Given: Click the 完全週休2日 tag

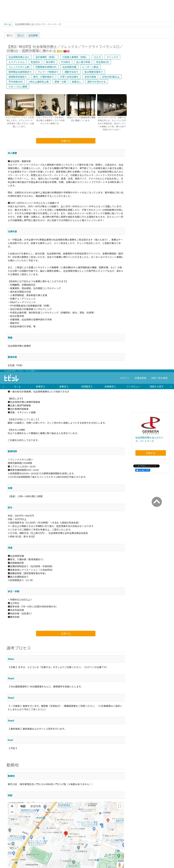Looking at the screenshot, I should tap(102, 62).
